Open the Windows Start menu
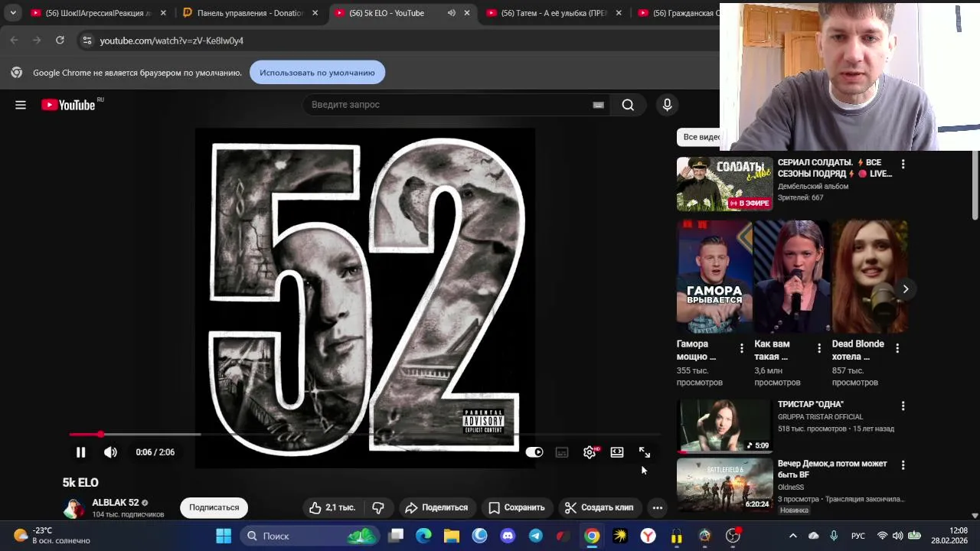The width and height of the screenshot is (980, 551). click(224, 536)
